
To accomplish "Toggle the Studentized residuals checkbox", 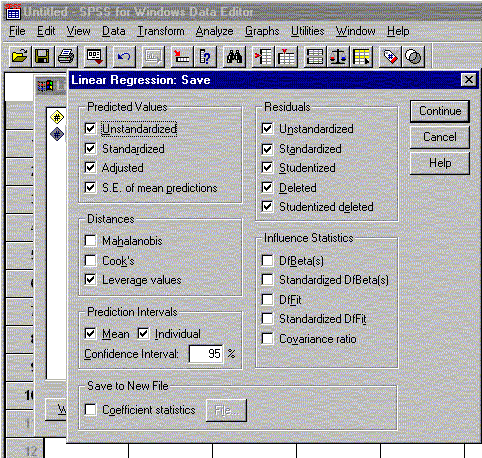I will pos(267,167).
